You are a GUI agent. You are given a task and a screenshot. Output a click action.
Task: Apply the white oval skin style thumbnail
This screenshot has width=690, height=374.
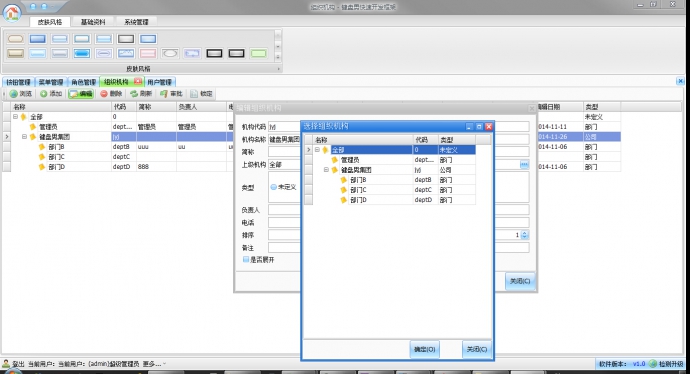click(170, 54)
